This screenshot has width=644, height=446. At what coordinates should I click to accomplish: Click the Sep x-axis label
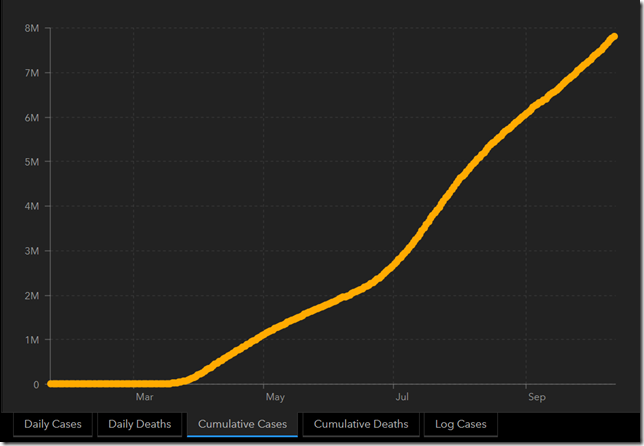[x=537, y=397]
